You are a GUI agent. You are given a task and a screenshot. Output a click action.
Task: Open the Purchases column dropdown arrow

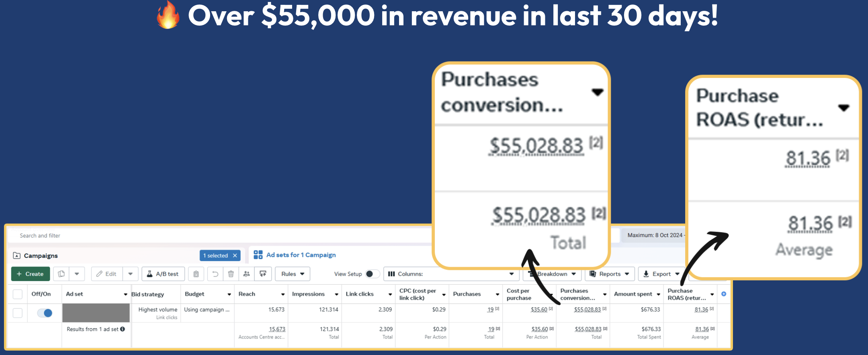[x=497, y=294]
